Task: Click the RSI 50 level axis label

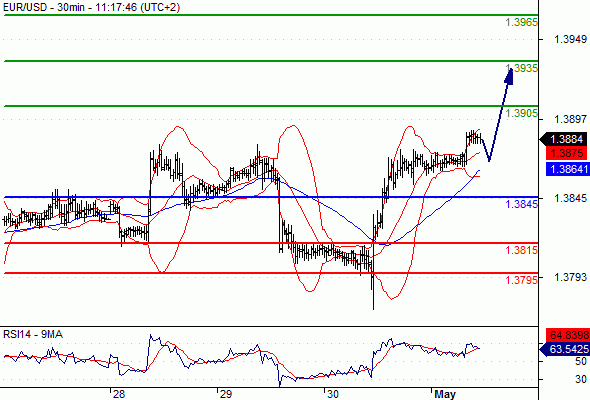Action: coord(581,362)
